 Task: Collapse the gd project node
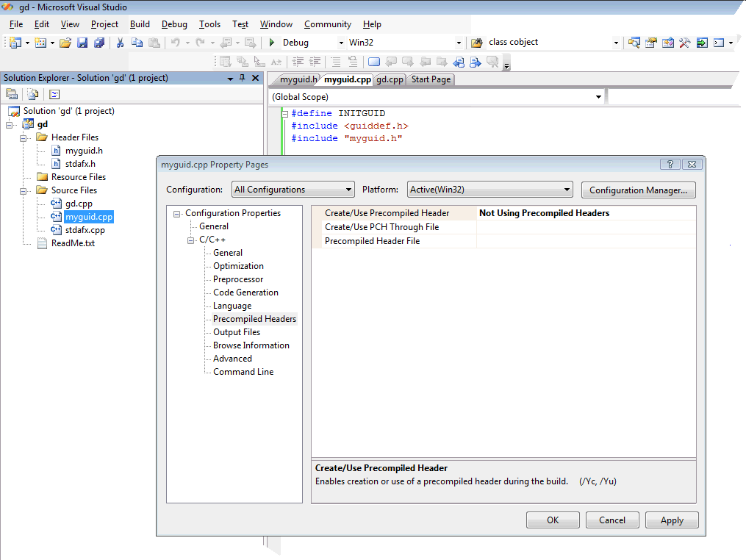click(9, 125)
